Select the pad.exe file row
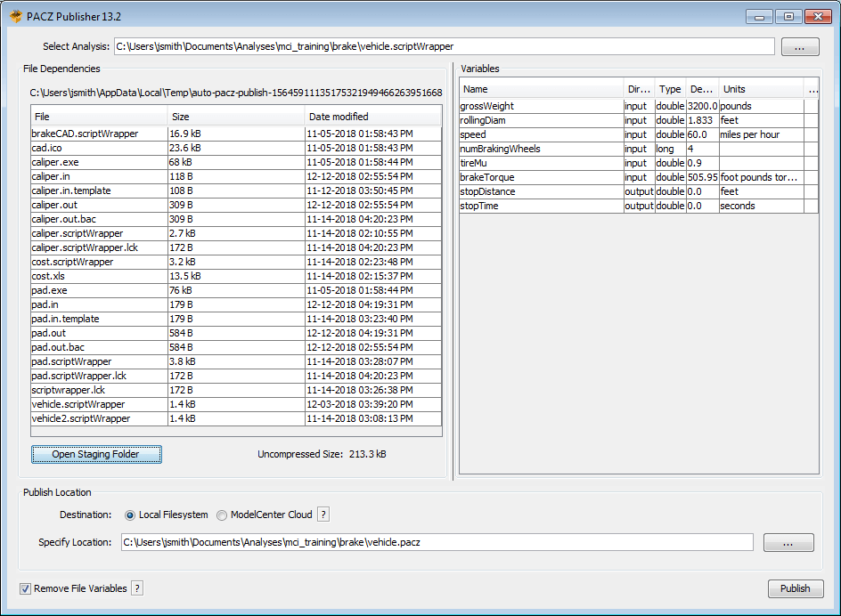The width and height of the screenshot is (841, 616). [237, 290]
